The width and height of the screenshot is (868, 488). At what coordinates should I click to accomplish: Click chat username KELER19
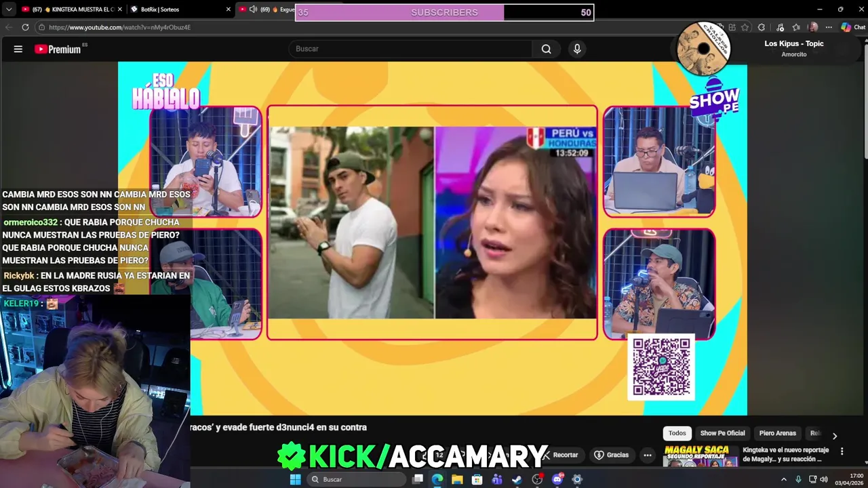coord(21,304)
